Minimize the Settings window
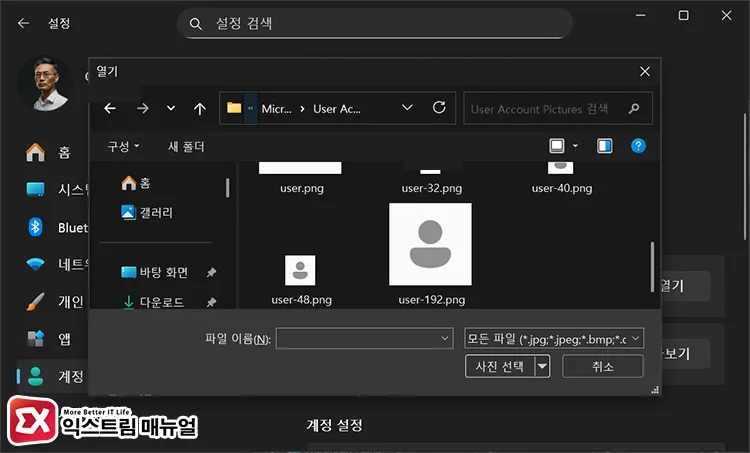 640,15
